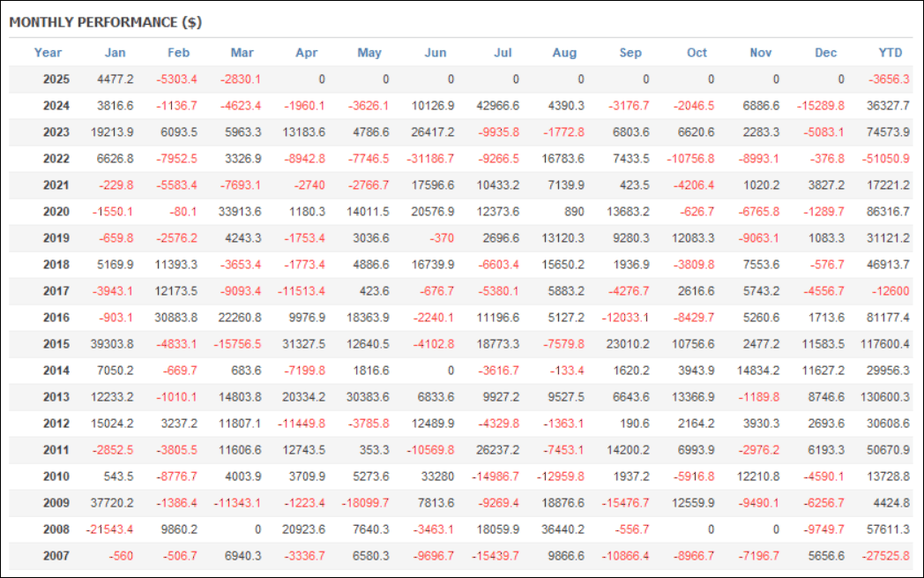This screenshot has height=578, width=924.
Task: Click the Mar column header
Action: (242, 52)
